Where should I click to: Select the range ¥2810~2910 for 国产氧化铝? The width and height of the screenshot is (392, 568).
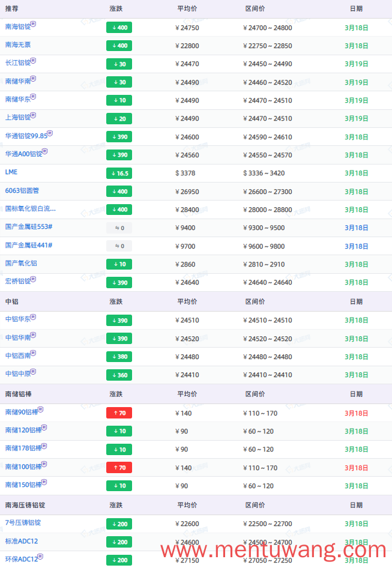click(264, 264)
